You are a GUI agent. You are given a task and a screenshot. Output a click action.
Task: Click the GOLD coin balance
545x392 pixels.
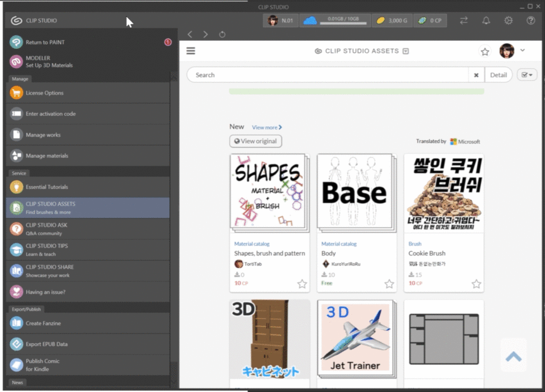pyautogui.click(x=392, y=20)
